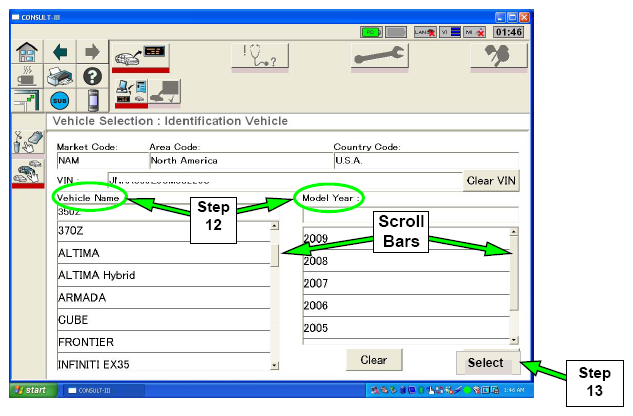Click the blue SUB round icon

60,100
